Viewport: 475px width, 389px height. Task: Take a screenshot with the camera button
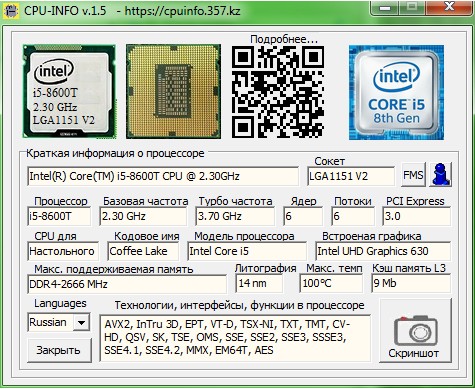(416, 331)
